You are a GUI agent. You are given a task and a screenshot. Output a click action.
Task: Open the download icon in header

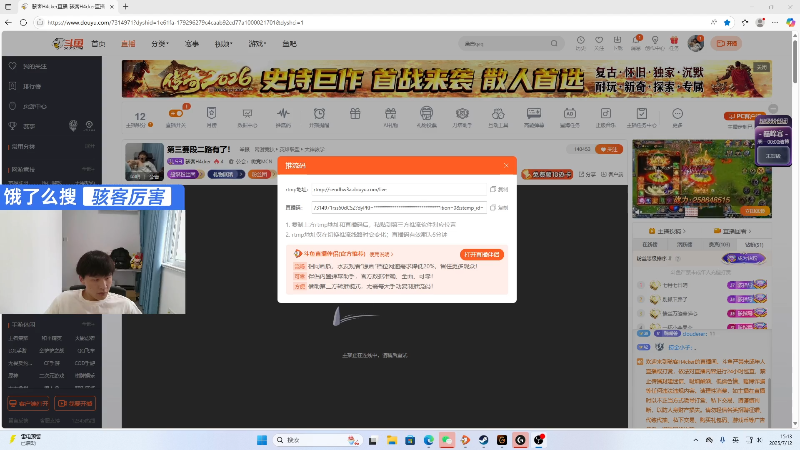tap(617, 43)
